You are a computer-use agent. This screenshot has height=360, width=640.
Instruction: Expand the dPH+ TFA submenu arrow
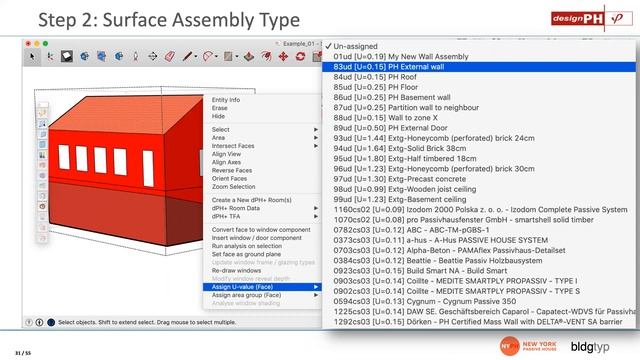316,216
